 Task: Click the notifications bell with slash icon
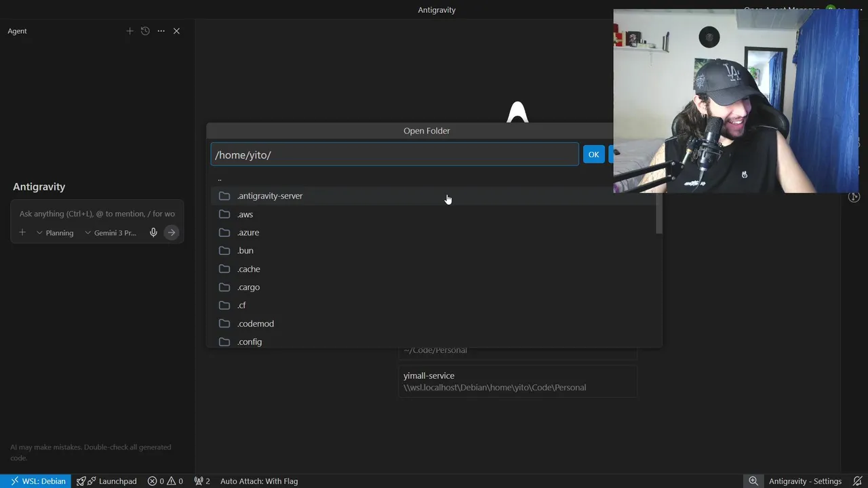point(857,481)
